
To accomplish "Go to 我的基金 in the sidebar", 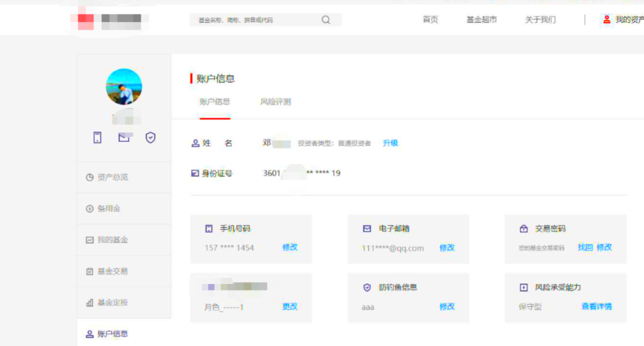I will 113,240.
